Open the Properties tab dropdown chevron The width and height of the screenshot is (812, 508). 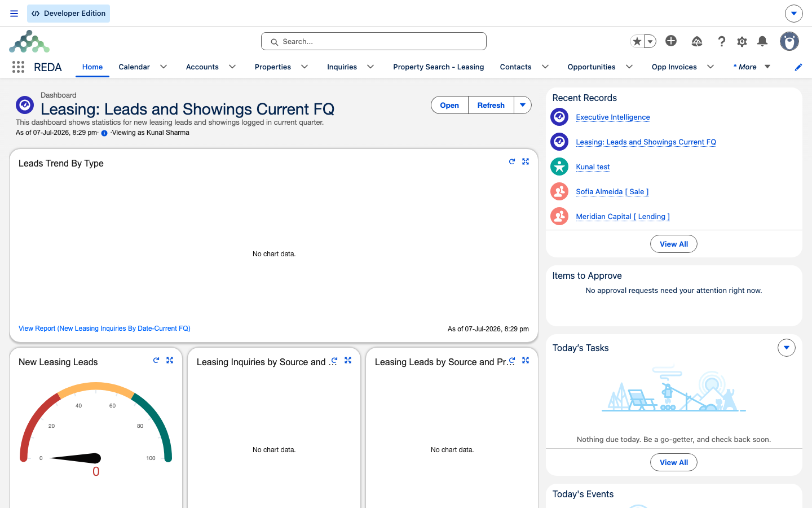(304, 67)
